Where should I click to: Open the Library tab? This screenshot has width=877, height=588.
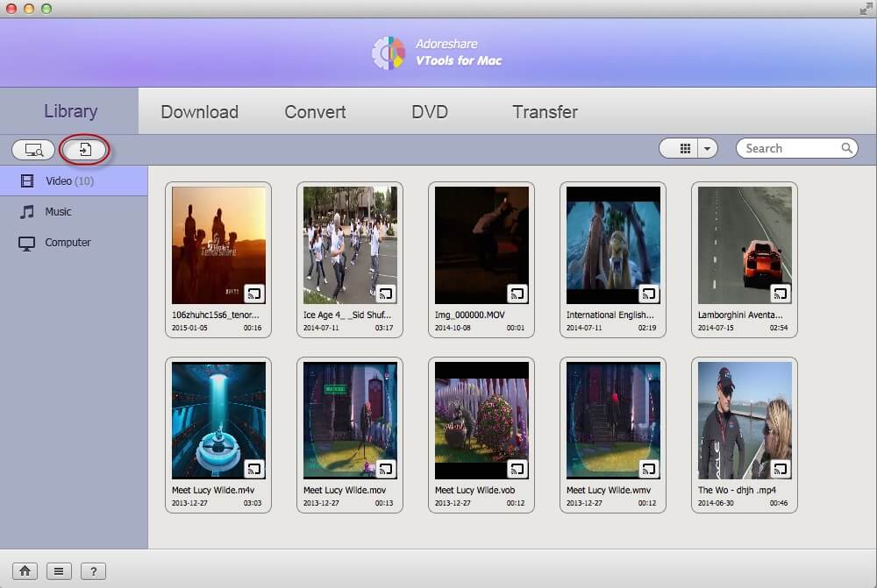[70, 111]
